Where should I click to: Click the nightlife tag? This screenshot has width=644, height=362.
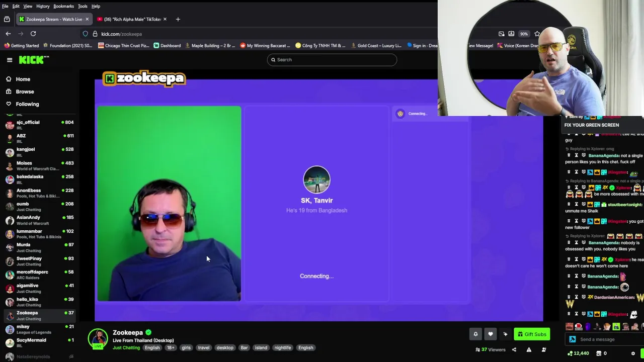point(283,348)
